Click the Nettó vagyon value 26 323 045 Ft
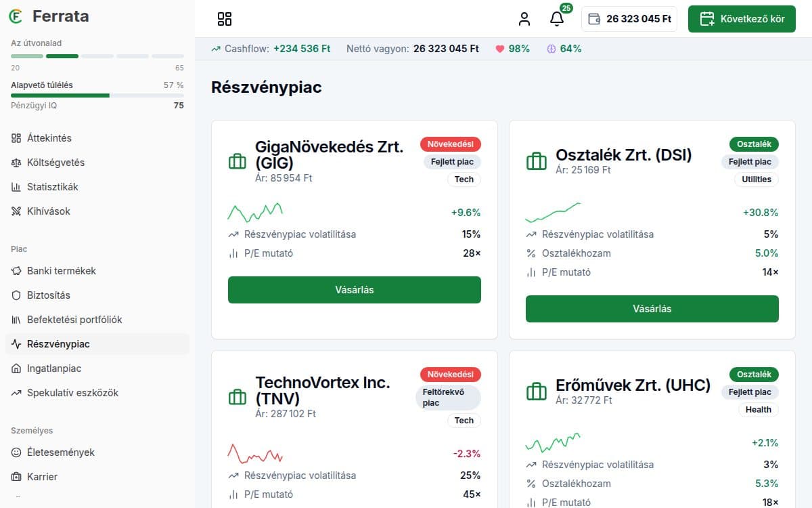Viewport: 812px width, 508px height. [446, 49]
